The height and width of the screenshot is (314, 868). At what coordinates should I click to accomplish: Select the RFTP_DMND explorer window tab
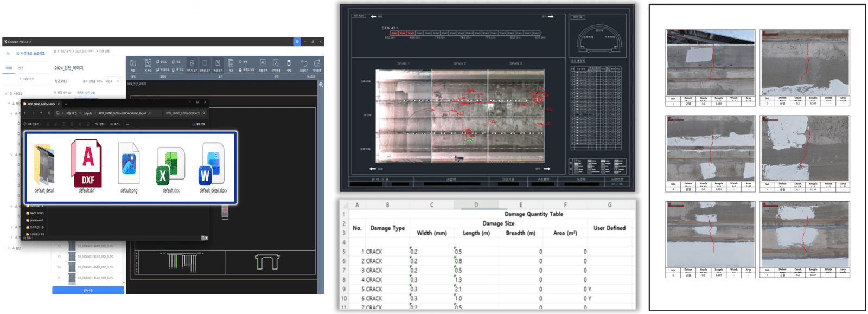click(x=41, y=104)
